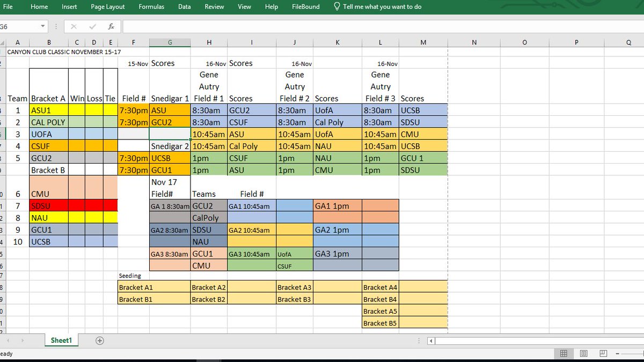Viewport: 644px width, 362px height.
Task: Click the Enter checkmark icon in formula bar
Action: (x=92, y=26)
